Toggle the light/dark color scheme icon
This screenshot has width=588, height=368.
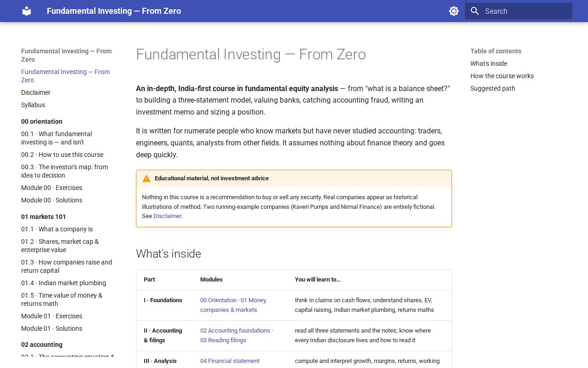454,11
